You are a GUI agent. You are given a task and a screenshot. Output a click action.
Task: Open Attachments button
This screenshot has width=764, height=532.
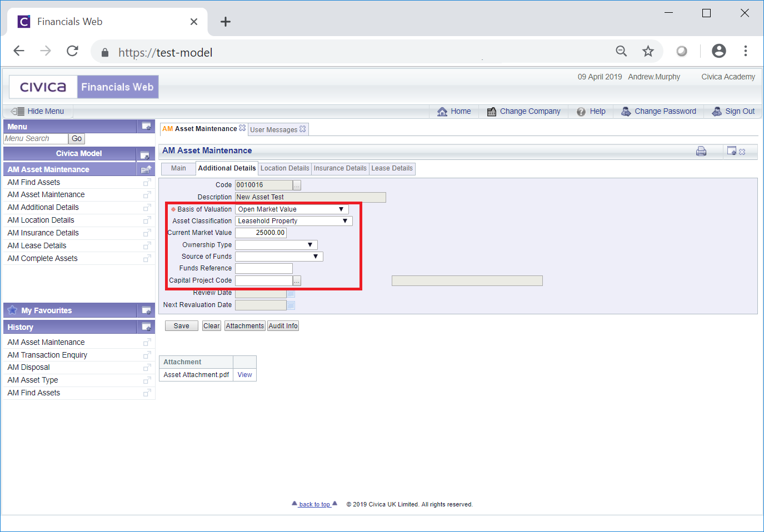point(244,326)
